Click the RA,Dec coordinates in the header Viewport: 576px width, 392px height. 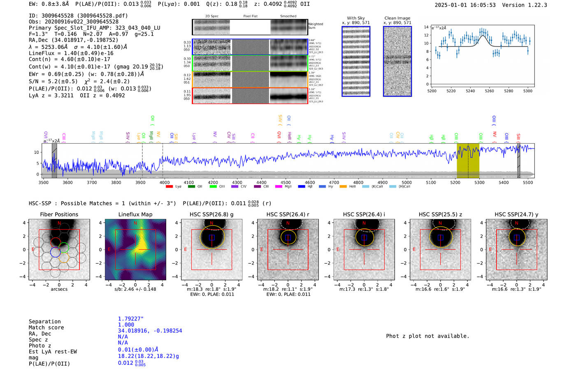click(x=73, y=40)
